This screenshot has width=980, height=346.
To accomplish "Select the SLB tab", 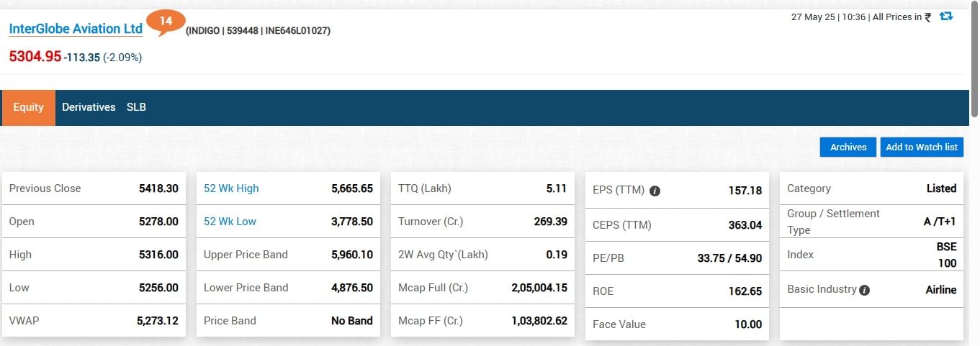I will 136,107.
